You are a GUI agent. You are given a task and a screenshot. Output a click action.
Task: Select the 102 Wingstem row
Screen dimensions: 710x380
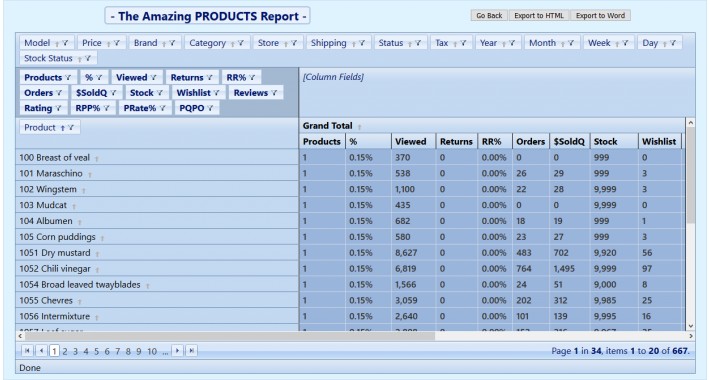click(157, 189)
